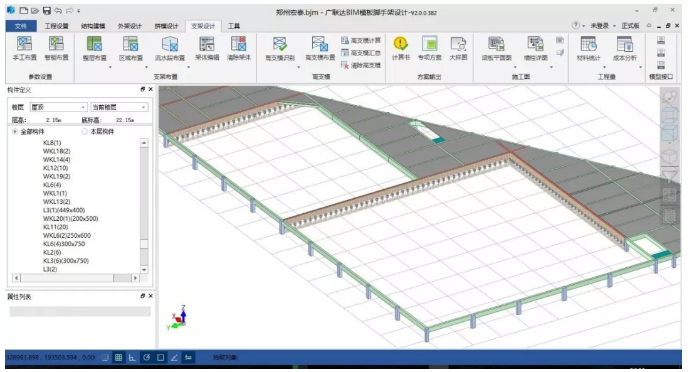
Task: Click the new file icon in title bar
Action: pyautogui.click(x=24, y=10)
